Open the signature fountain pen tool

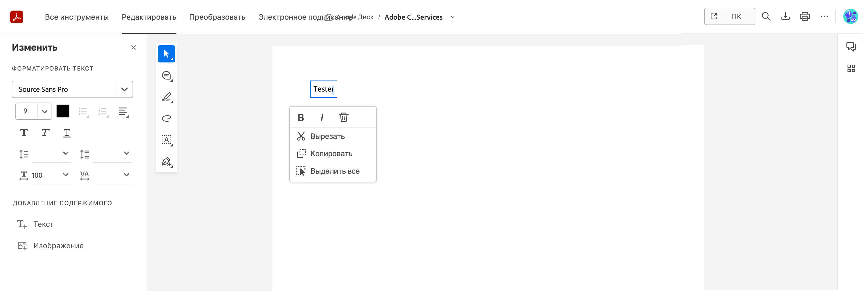tap(166, 162)
